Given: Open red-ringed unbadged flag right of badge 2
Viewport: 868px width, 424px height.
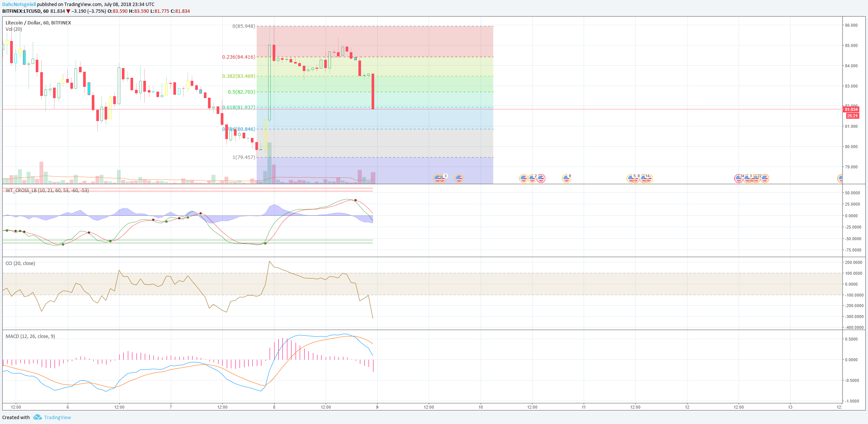Looking at the screenshot, I should click(541, 179).
